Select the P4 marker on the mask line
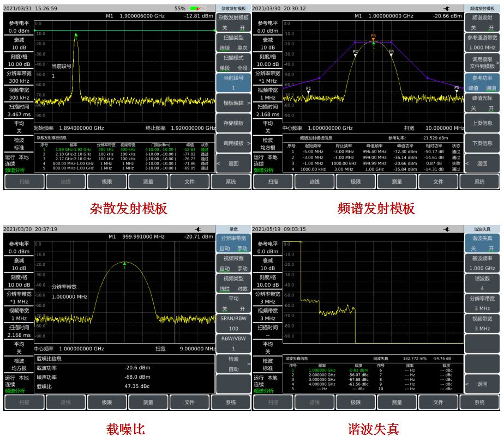This screenshot has height=437, width=504. coord(391,54)
